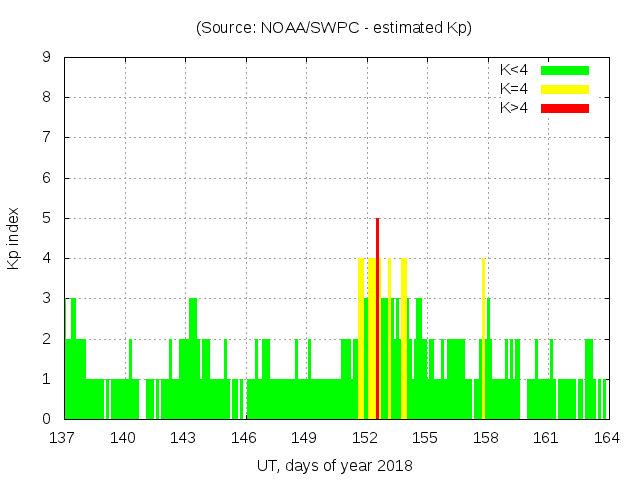
Task: Click the y-axis tick label 5
Action: [47, 218]
